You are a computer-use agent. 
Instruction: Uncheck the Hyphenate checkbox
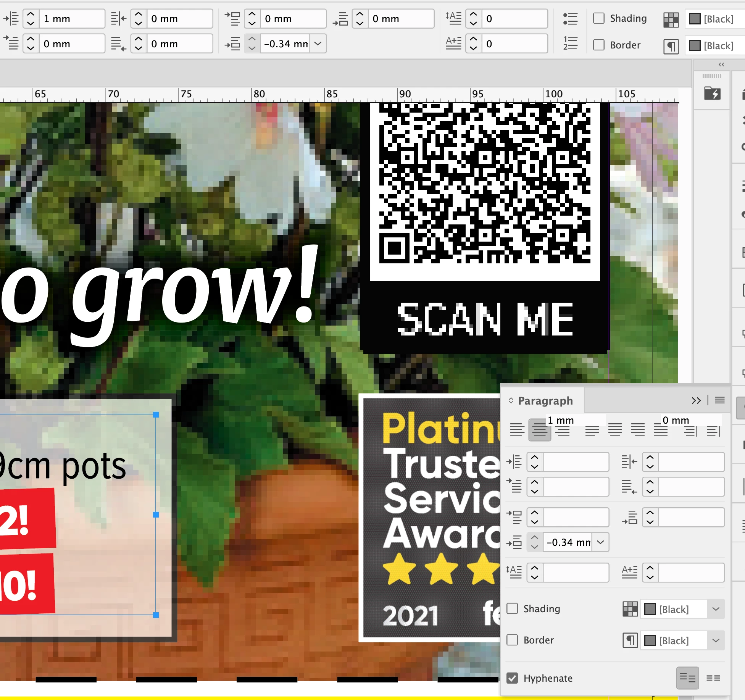click(x=512, y=678)
